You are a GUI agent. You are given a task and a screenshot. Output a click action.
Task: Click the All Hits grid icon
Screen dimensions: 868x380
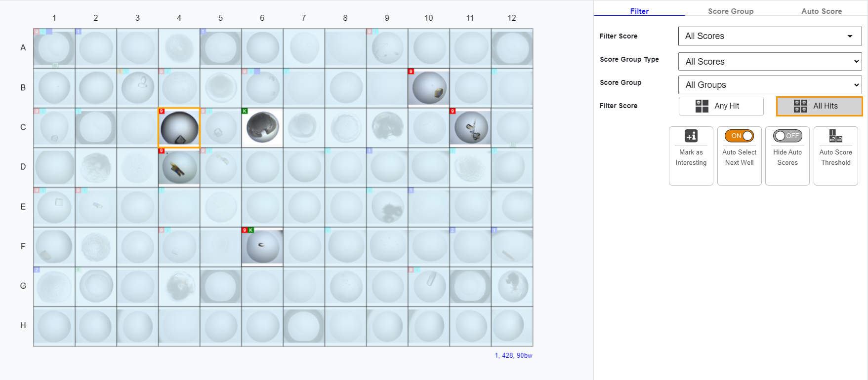[x=800, y=106]
